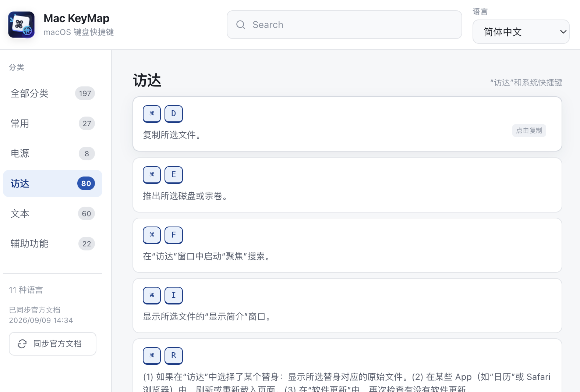The height and width of the screenshot is (392, 580).
Task: Click the 同步官方文档 button
Action: [53, 344]
